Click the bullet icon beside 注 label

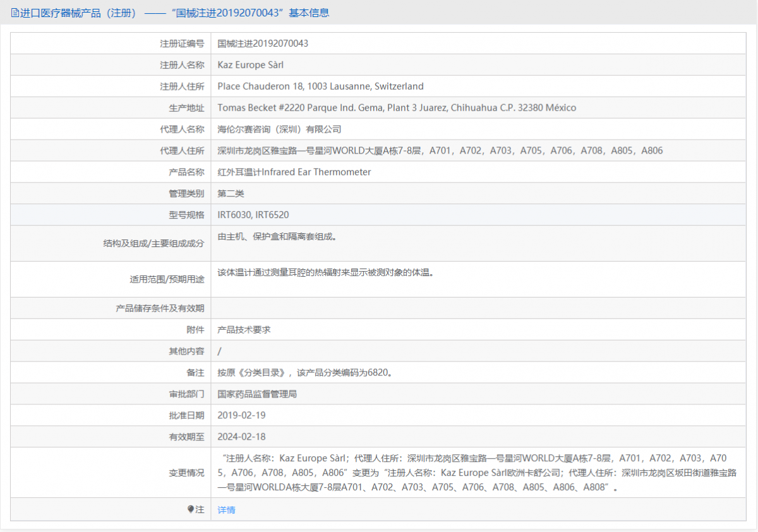[191, 509]
